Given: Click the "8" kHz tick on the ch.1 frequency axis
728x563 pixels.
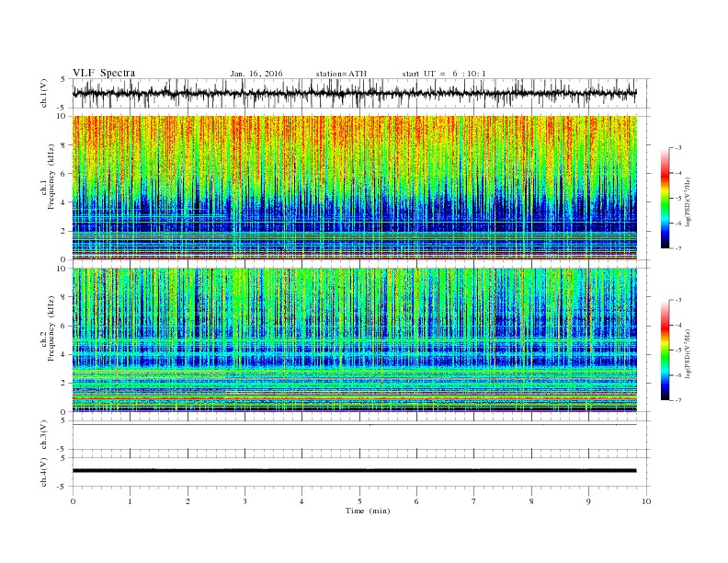Looking at the screenshot, I should tap(64, 145).
